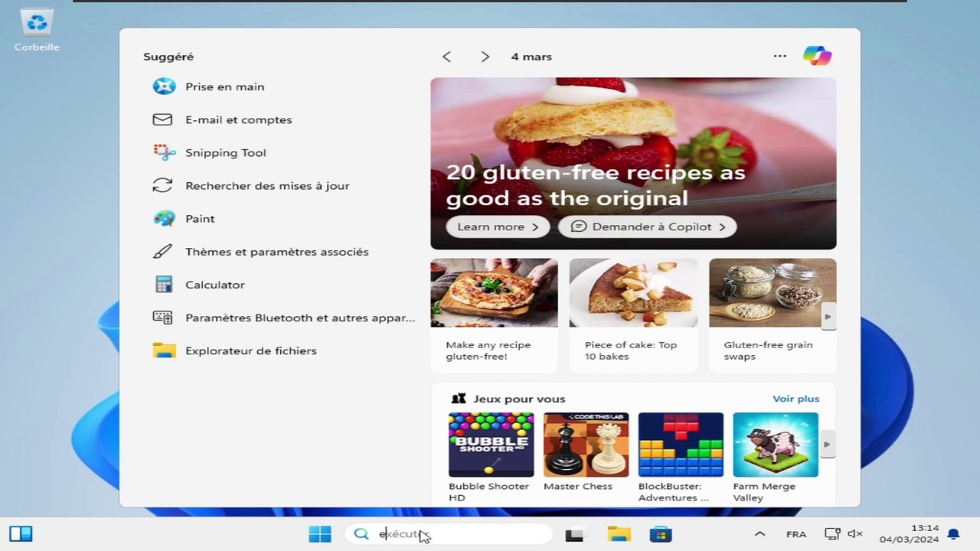The width and height of the screenshot is (980, 551).
Task: Open the Widgets button in the taskbar
Action: tap(21, 533)
